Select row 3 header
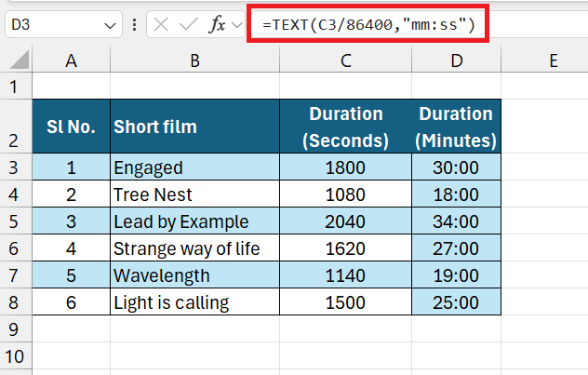 [14, 167]
